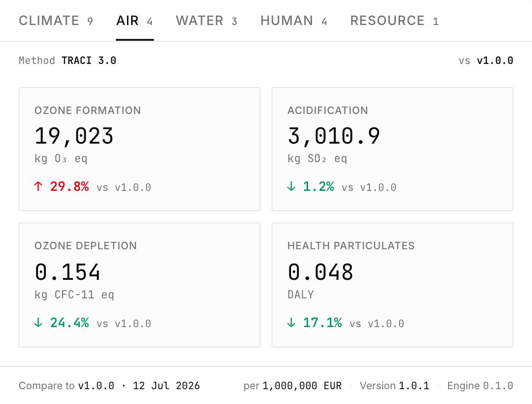Open the RESOURCE tab

point(394,21)
